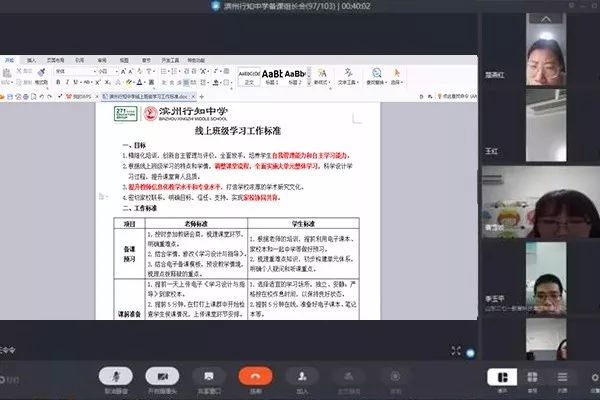Open the 页面布局 ribbon tab
Screen dimensions: 600x400
55,60
